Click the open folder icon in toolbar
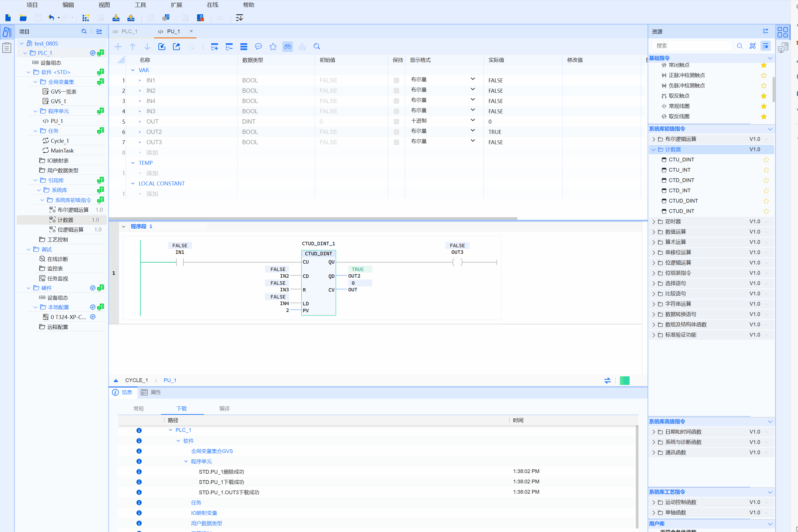The image size is (798, 532). pos(23,18)
